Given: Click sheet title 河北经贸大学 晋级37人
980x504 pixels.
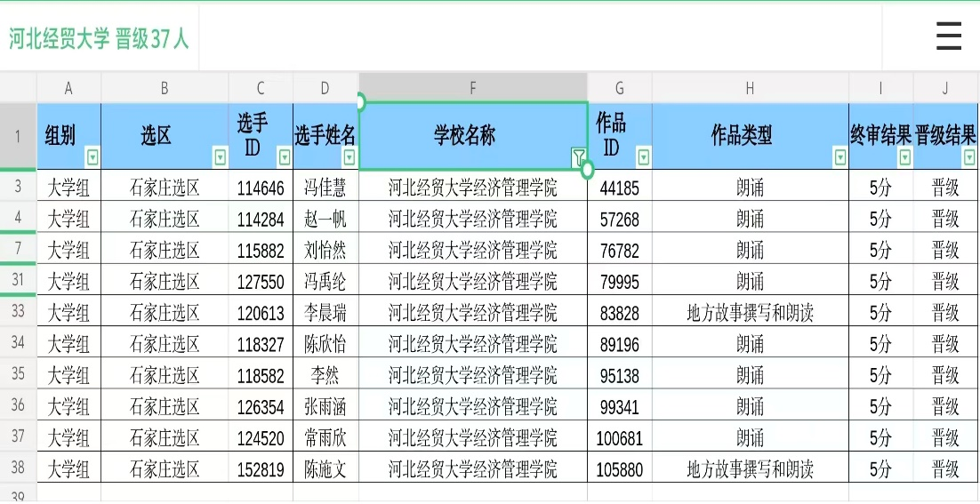Looking at the screenshot, I should (x=99, y=39).
